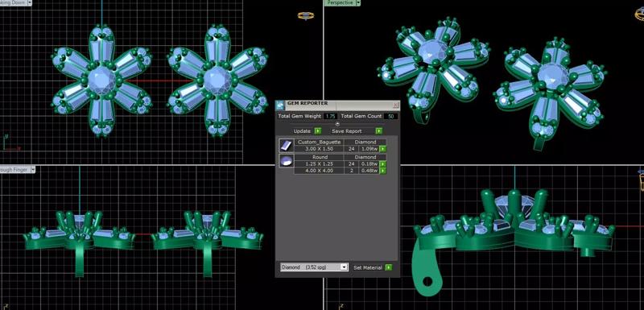The image size is (644, 310).
Task: Click the Diamond material cell in the Round row
Action: 365,157
